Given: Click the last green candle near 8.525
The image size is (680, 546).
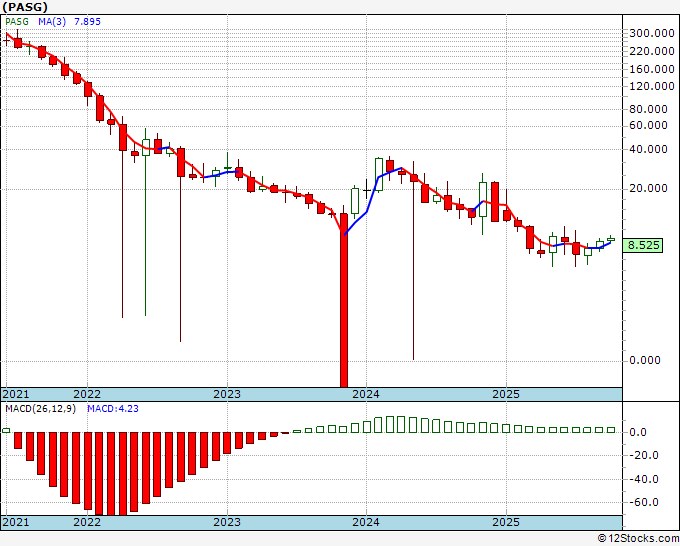Looking at the screenshot, I should tap(611, 239).
